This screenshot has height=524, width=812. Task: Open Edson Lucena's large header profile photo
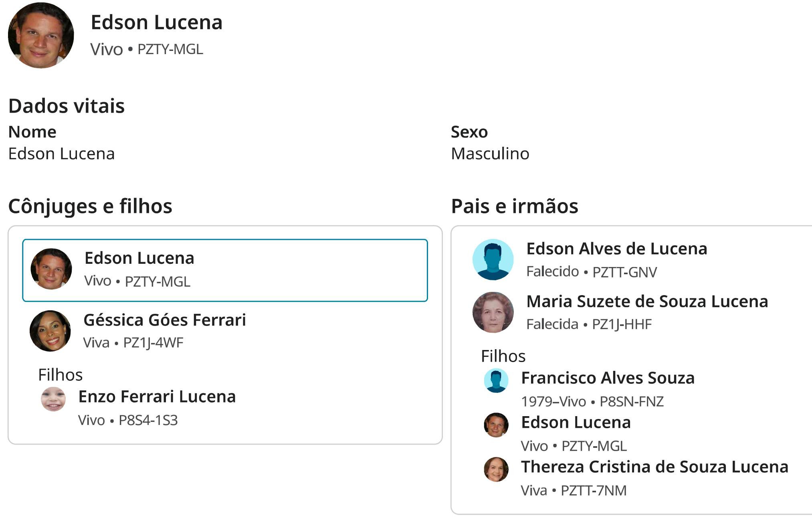(x=41, y=35)
